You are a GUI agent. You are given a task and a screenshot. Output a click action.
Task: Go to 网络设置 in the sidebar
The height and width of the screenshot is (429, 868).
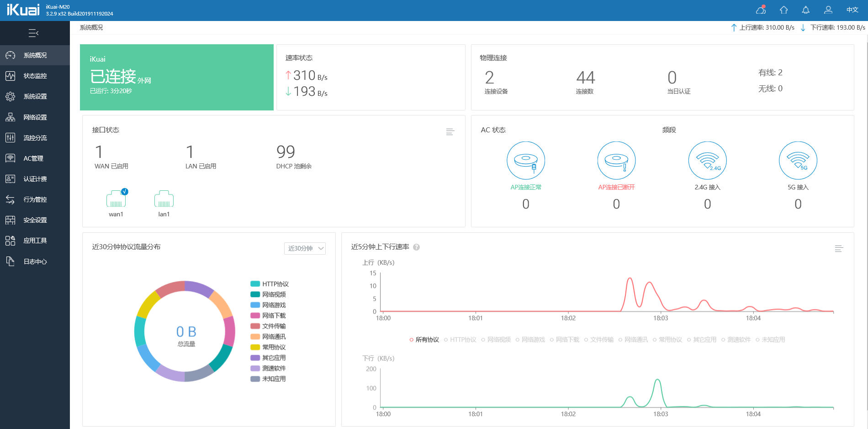[35, 117]
